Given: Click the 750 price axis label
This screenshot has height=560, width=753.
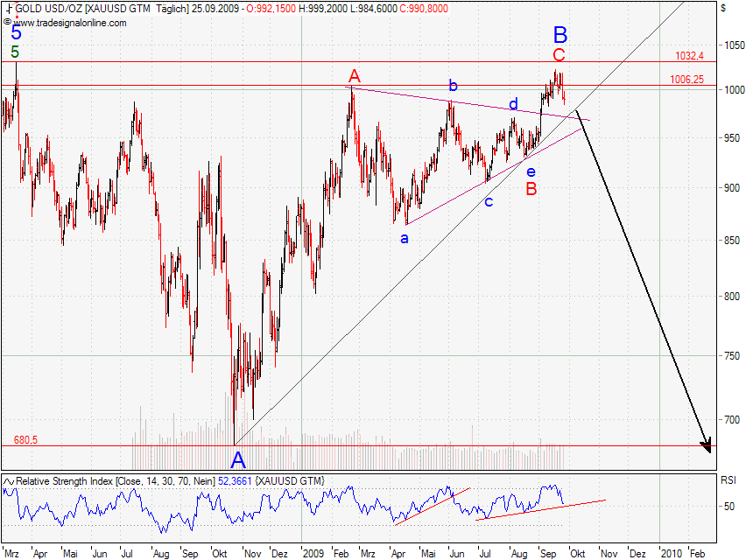Looking at the screenshot, I should click(x=732, y=356).
